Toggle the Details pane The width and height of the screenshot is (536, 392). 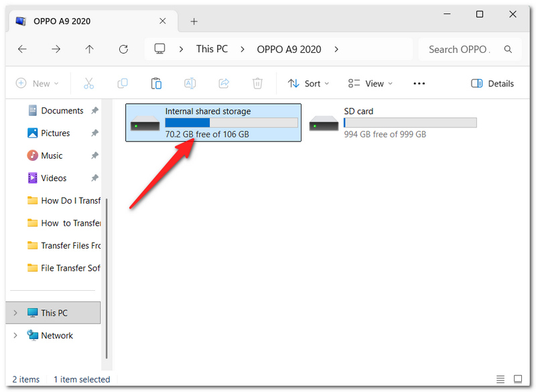tap(492, 83)
